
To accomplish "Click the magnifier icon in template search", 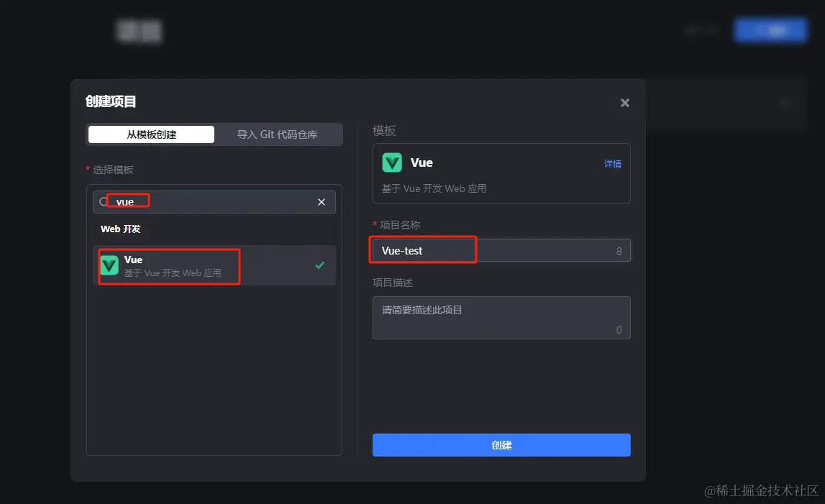I will (x=104, y=202).
